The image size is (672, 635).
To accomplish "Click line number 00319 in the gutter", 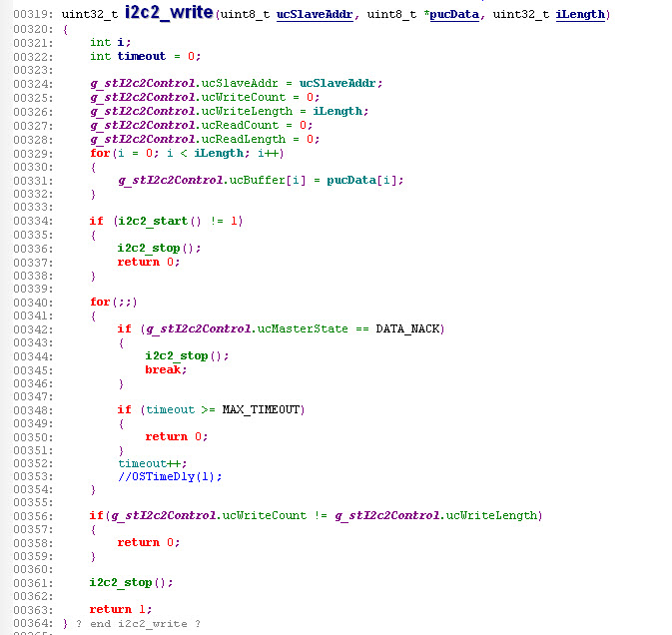I will (29, 15).
